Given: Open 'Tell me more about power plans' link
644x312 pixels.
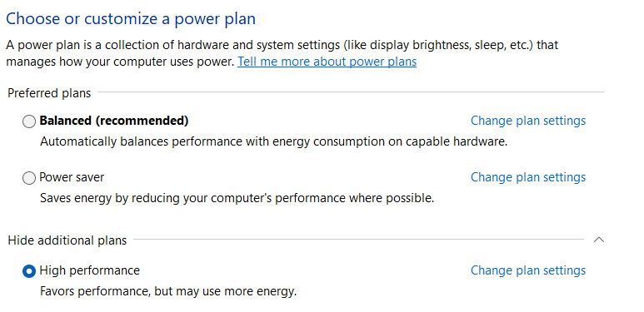Looking at the screenshot, I should (x=327, y=62).
